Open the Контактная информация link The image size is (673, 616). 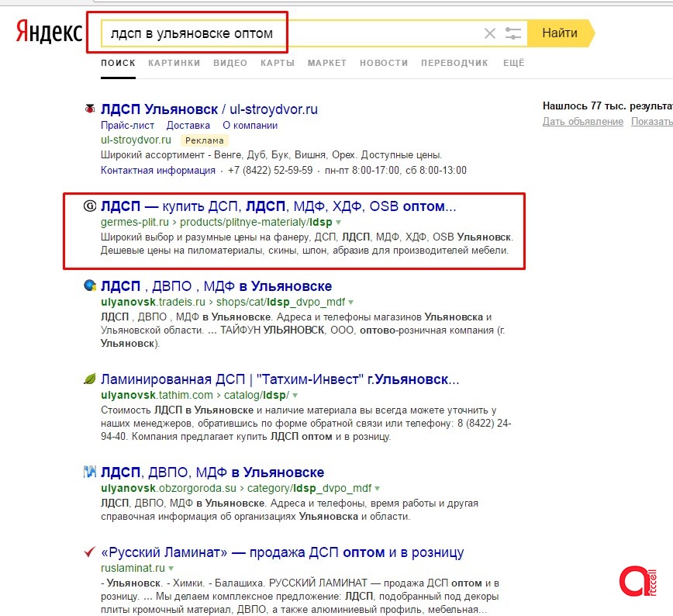tap(158, 171)
